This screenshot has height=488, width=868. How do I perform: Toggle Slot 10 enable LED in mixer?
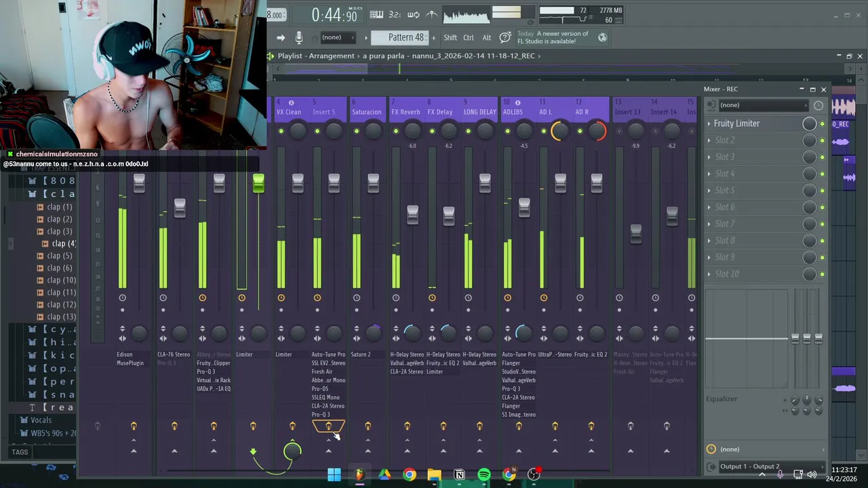coord(823,274)
